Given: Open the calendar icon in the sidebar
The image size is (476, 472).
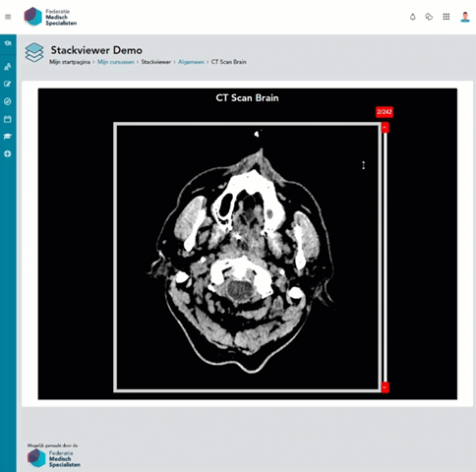Looking at the screenshot, I should coord(8,119).
